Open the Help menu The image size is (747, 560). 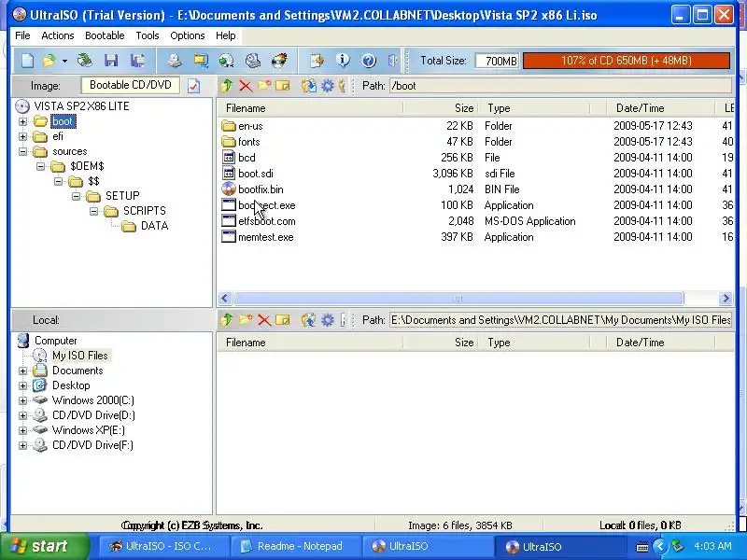point(225,35)
